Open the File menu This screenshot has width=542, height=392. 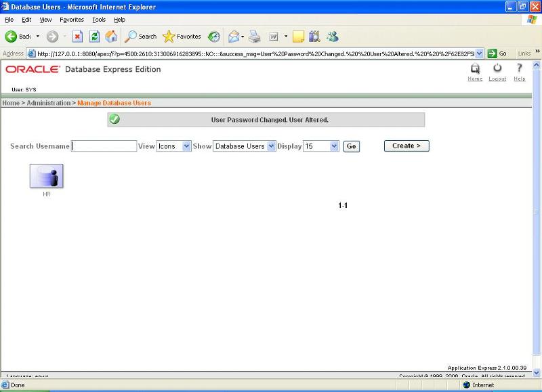coord(9,20)
